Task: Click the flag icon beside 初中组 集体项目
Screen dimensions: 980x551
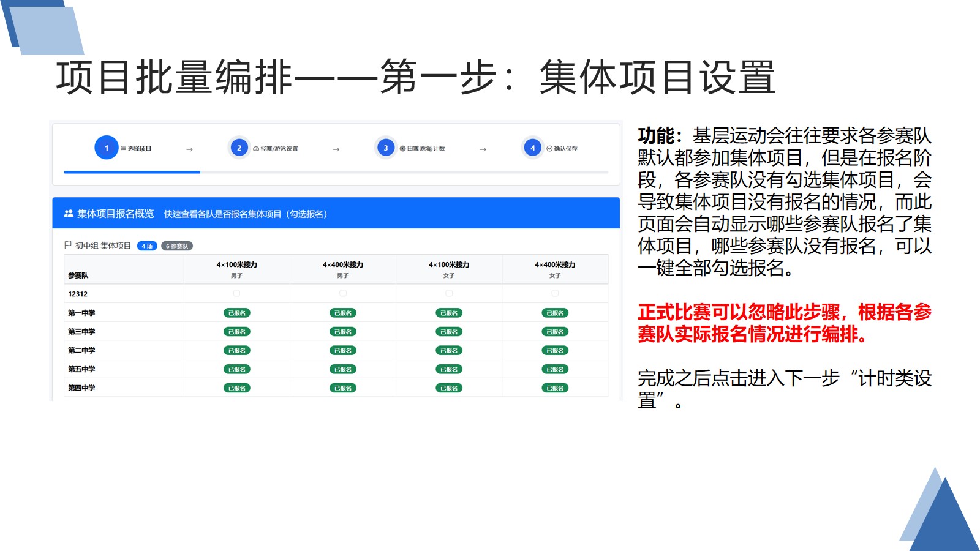Action: (x=68, y=245)
